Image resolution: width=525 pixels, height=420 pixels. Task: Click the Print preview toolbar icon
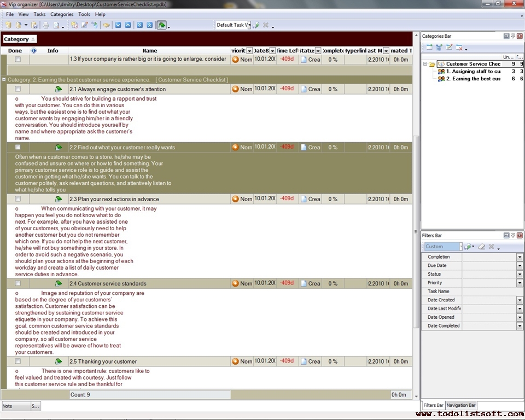tap(56, 25)
